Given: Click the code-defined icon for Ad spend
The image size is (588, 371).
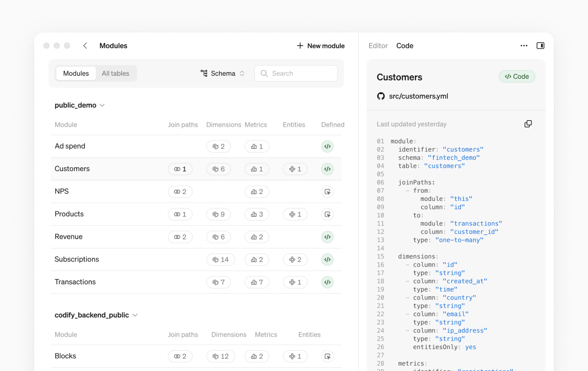Looking at the screenshot, I should click(327, 147).
